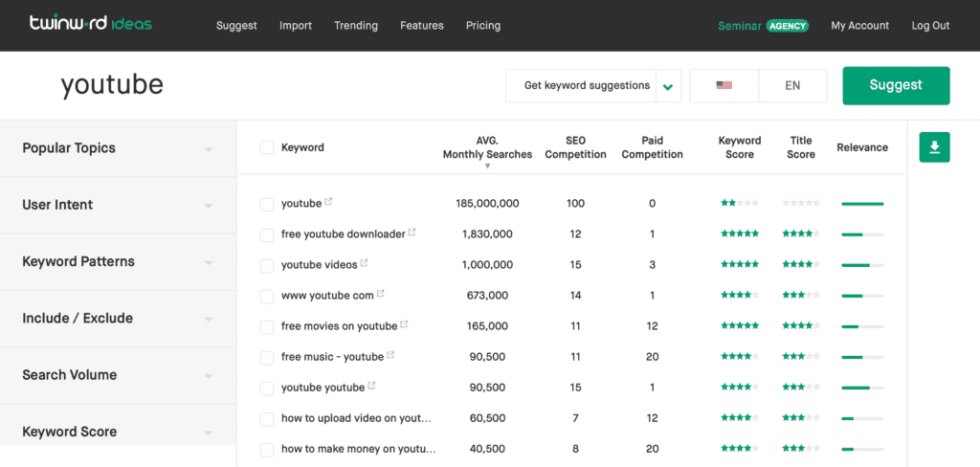Click the Log Out link
The height and width of the screenshot is (467, 980).
930,26
